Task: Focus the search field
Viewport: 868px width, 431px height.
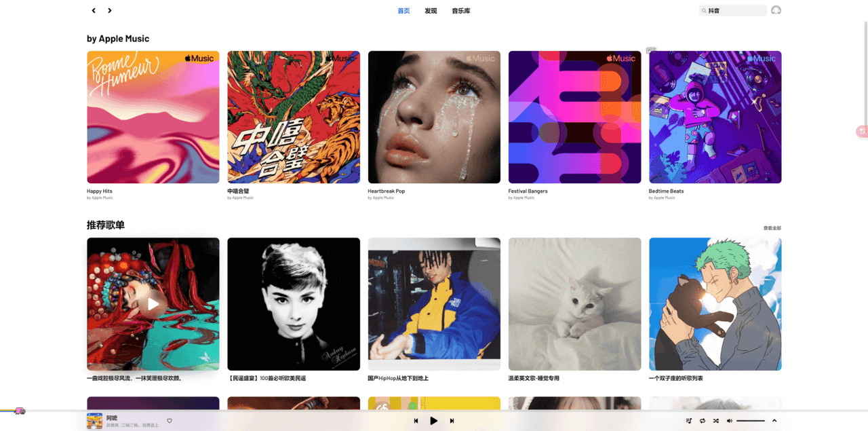Action: click(733, 11)
